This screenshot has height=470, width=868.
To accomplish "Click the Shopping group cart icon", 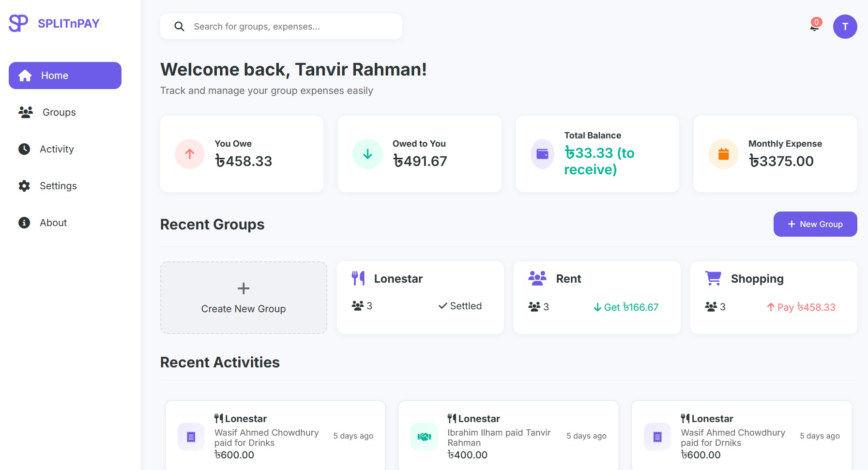I will pyautogui.click(x=713, y=278).
